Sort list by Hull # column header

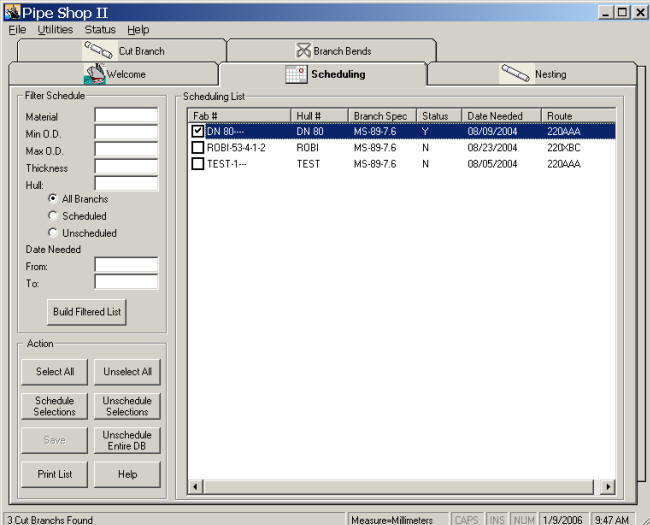(x=320, y=116)
